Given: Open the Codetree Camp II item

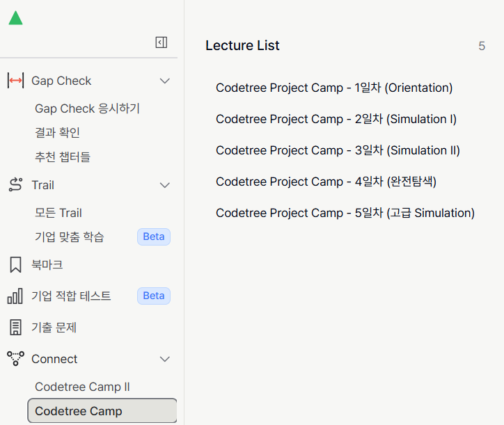Looking at the screenshot, I should 82,387.
